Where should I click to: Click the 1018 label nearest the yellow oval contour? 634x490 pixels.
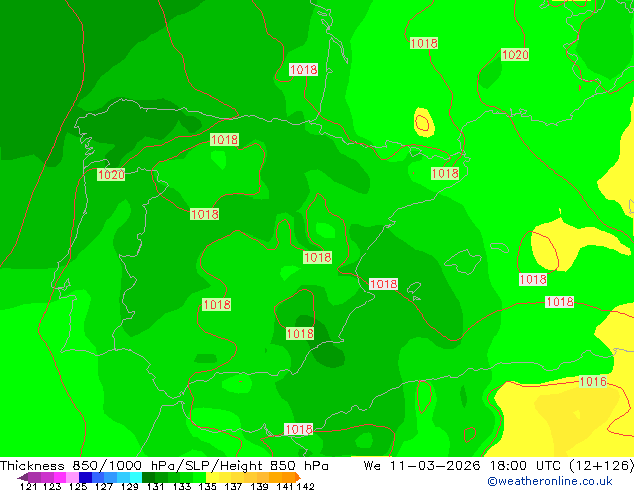[445, 173]
